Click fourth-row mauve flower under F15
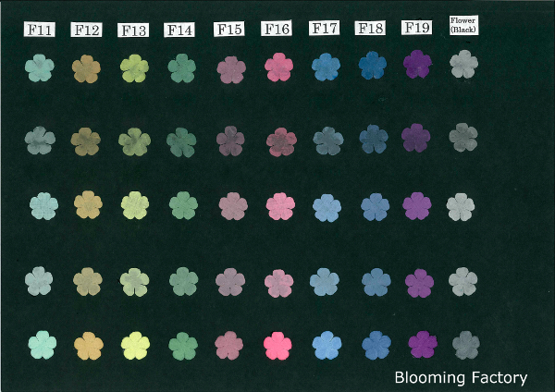This screenshot has width=555, height=392. (230, 282)
